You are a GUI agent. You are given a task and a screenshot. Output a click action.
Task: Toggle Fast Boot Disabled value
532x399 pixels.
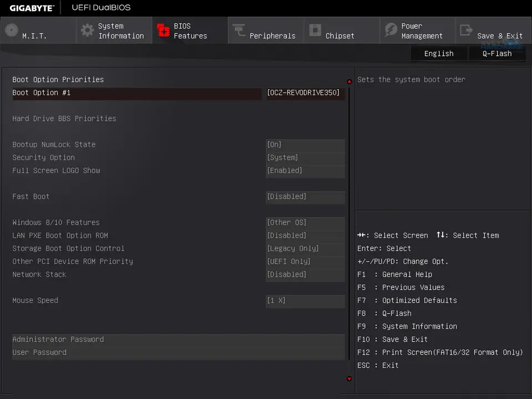coord(305,197)
